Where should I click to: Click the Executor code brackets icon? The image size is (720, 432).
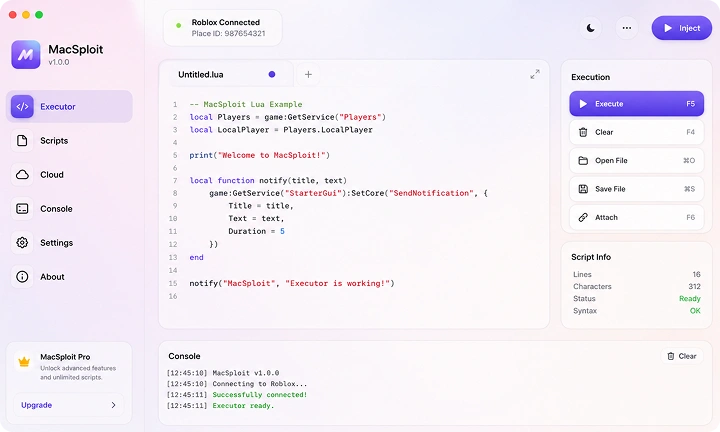click(x=22, y=107)
